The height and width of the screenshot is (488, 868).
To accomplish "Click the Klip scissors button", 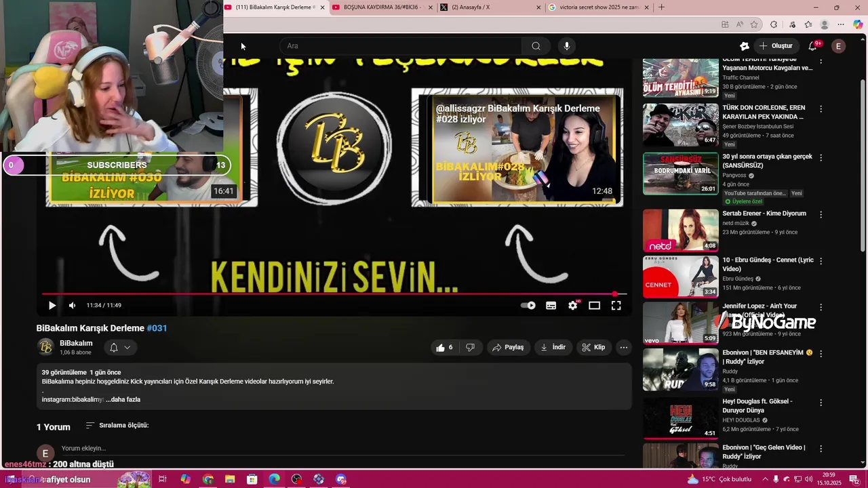I will point(593,348).
